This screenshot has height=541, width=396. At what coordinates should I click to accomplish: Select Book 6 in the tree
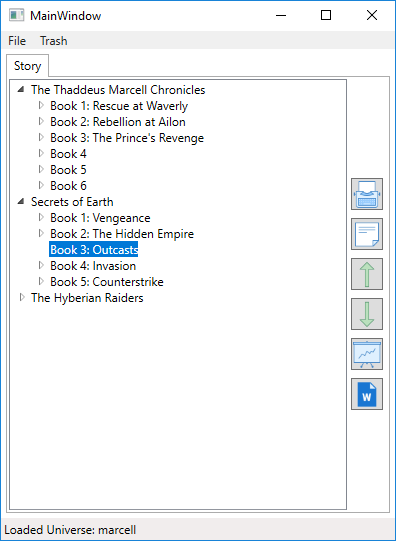(x=68, y=186)
